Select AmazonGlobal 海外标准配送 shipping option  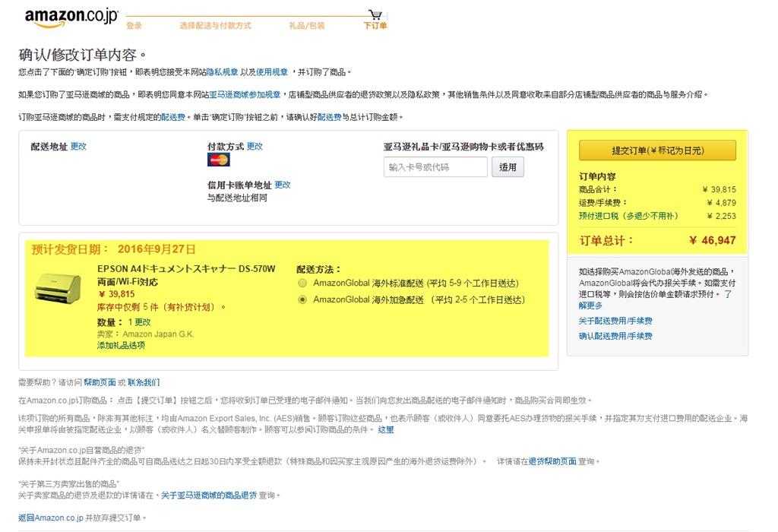(x=304, y=283)
